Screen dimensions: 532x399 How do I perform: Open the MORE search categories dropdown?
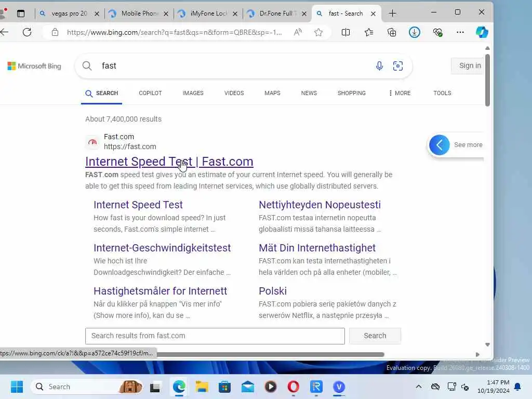[x=400, y=93]
